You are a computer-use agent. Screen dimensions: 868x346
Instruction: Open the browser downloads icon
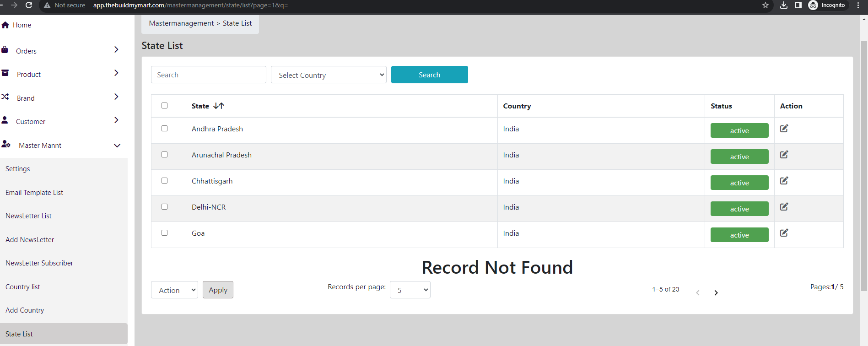click(784, 5)
